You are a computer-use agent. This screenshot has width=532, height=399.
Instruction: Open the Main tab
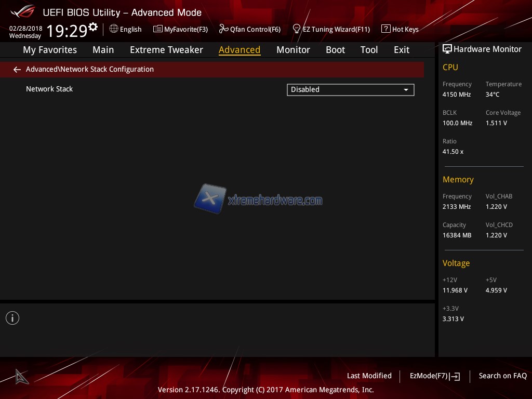[x=103, y=50]
